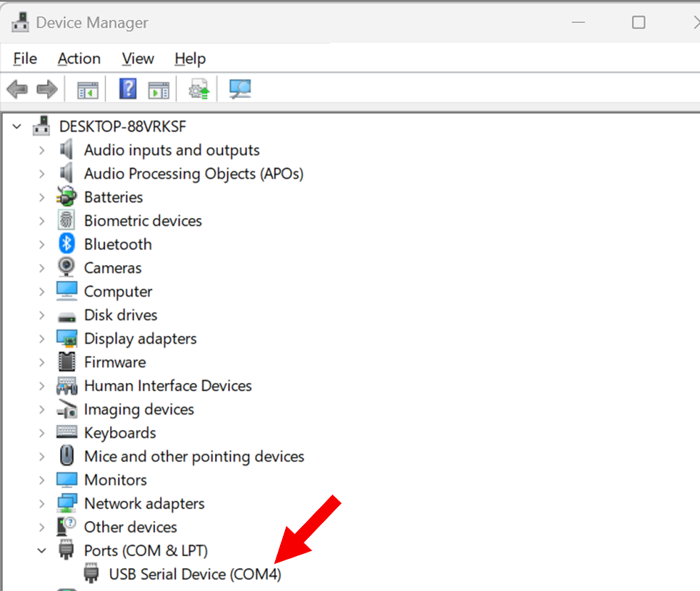Click the Back arrow toolbar icon
The image size is (700, 591).
point(17,89)
